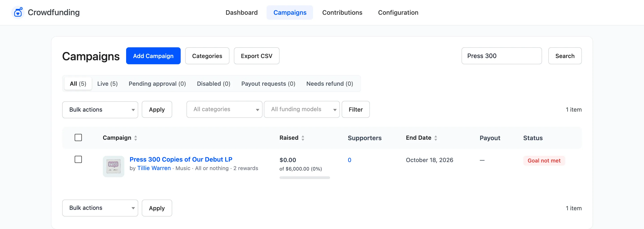
Task: Focus the campaign search field
Action: [x=502, y=56]
